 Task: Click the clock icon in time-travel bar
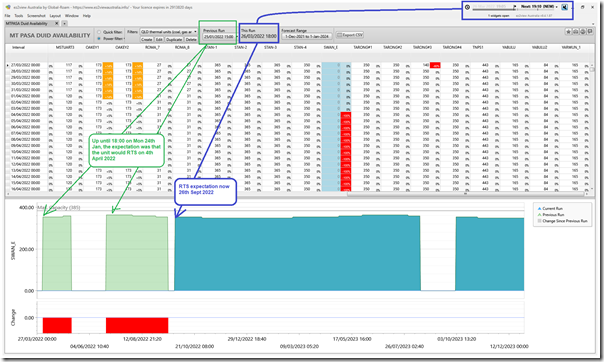467,7
